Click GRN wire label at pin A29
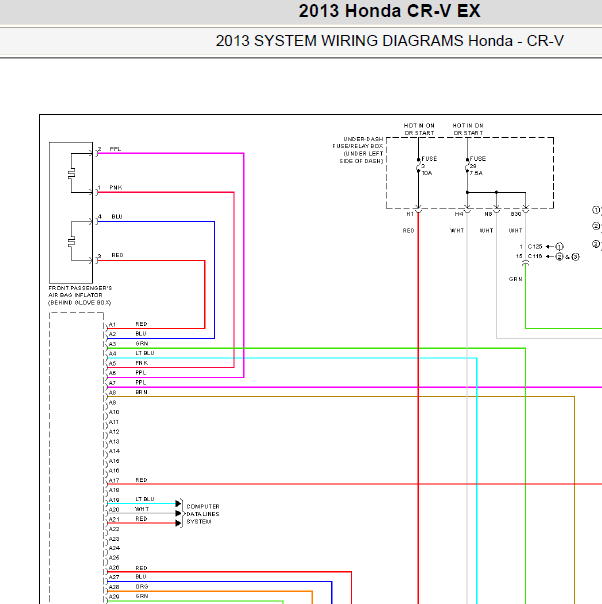The width and height of the screenshot is (602, 604). [142, 596]
